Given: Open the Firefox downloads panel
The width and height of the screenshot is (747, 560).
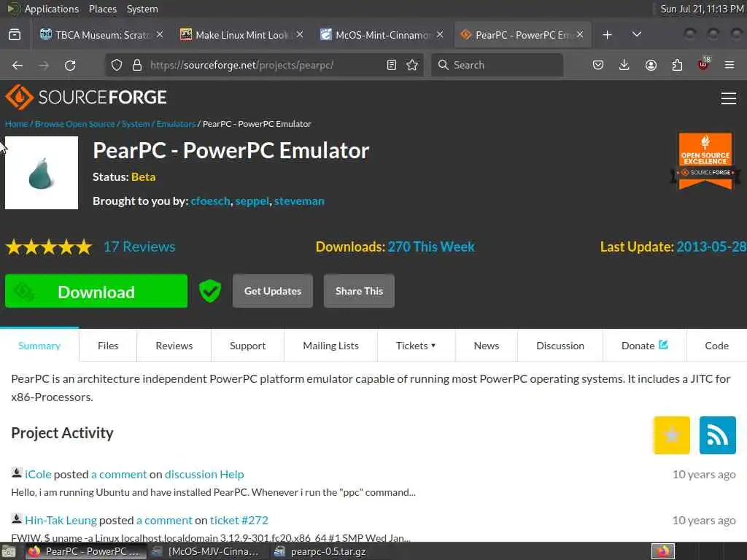Looking at the screenshot, I should [x=624, y=65].
